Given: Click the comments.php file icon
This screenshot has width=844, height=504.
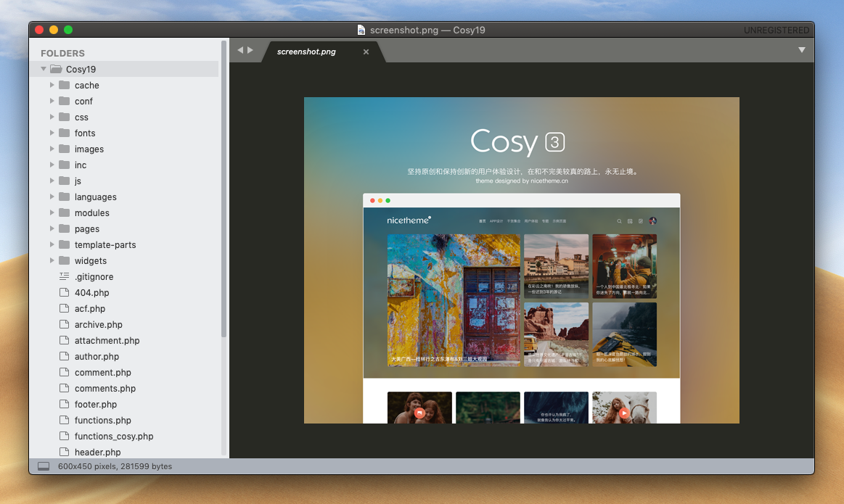Looking at the screenshot, I should pos(64,389).
